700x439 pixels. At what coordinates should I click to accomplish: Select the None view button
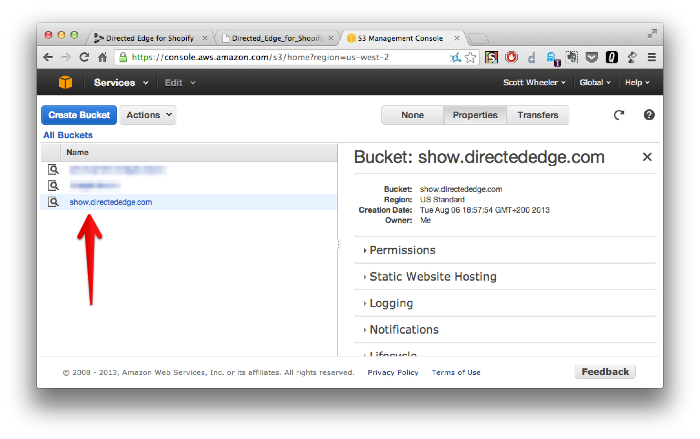(412, 115)
